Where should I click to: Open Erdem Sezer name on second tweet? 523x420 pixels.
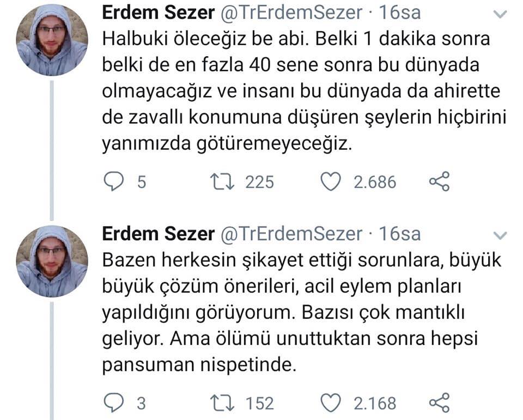click(x=158, y=234)
